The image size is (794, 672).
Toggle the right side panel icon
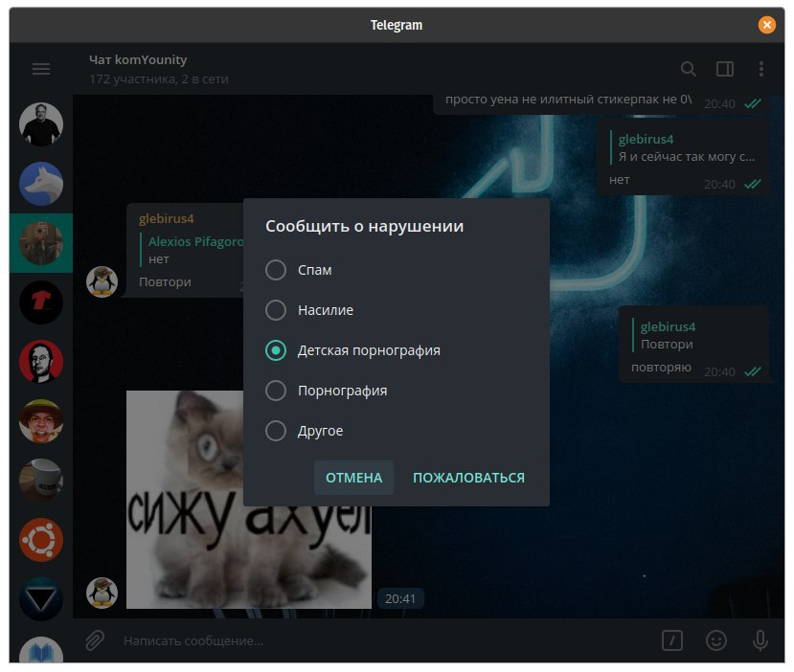(x=725, y=69)
